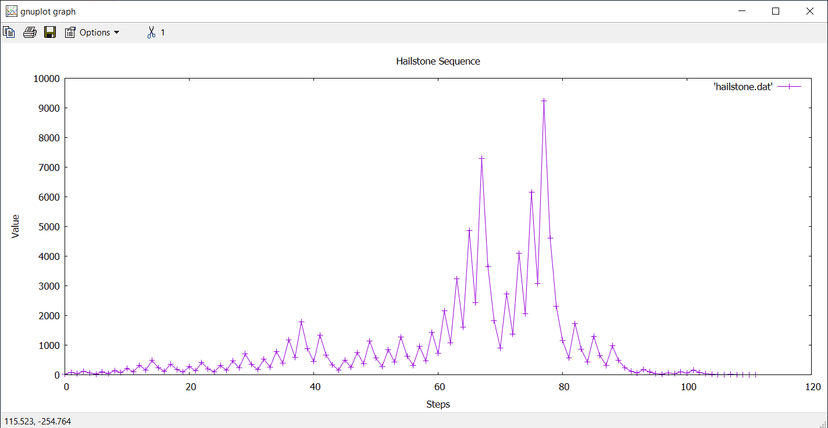Viewport: 828px width, 428px height.
Task: Maximize the gnuplot graph window
Action: click(775, 10)
